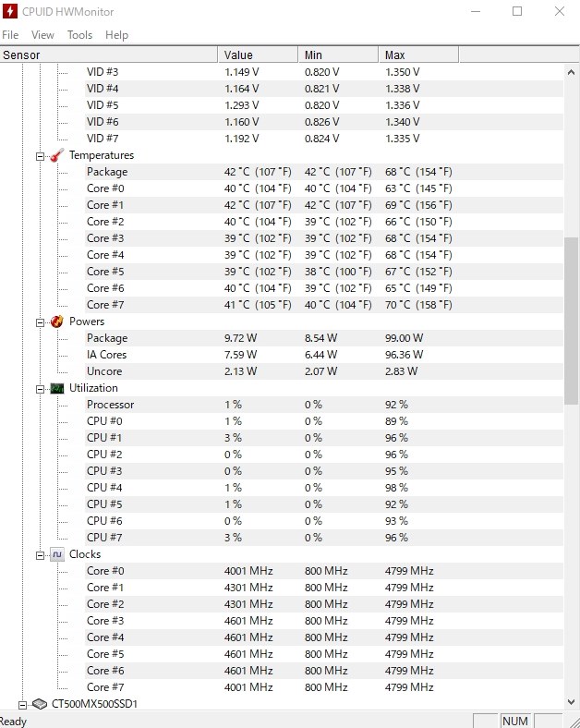This screenshot has height=728, width=580.
Task: Collapse the Utilization section
Action: (41, 389)
